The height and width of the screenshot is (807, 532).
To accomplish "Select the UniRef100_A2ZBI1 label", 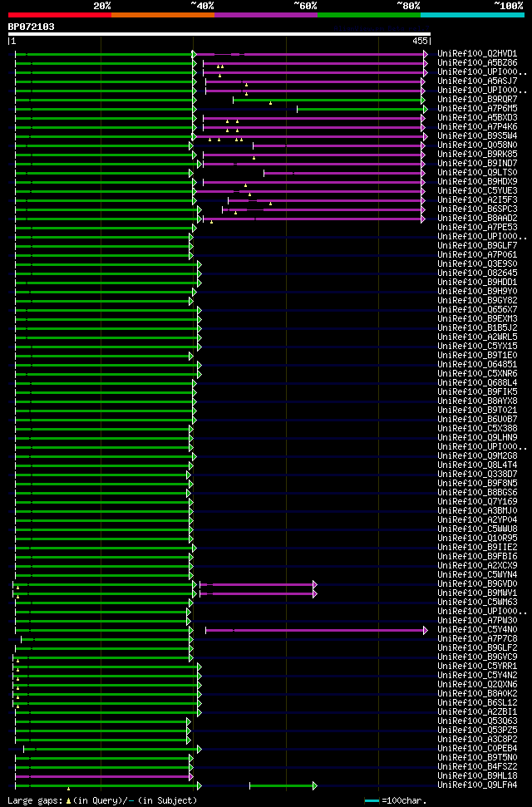I will pos(477,711).
